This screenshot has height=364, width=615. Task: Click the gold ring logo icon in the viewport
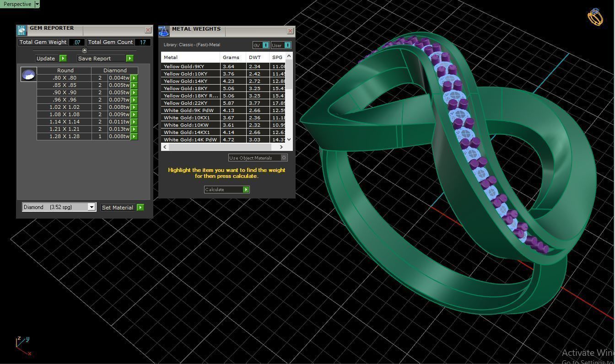click(x=595, y=17)
